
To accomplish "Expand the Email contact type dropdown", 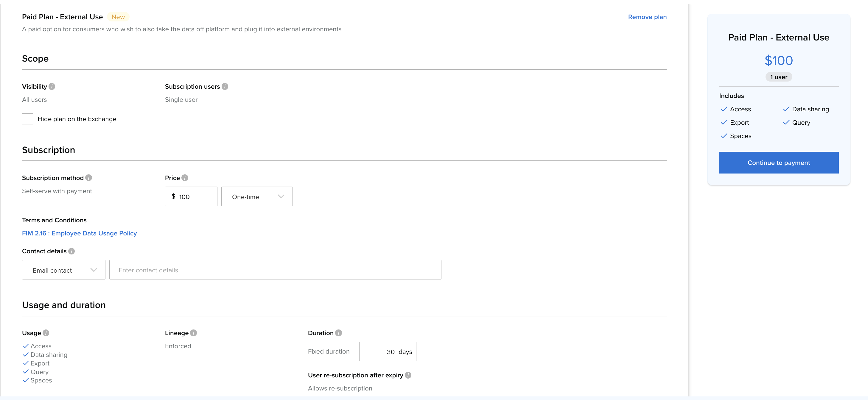I will [x=64, y=270].
